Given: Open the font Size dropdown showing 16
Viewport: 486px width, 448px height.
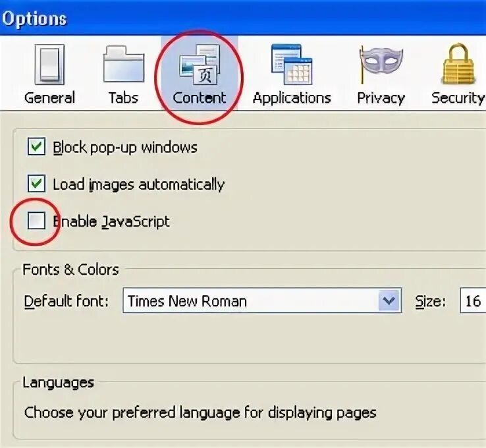Looking at the screenshot, I should tap(473, 302).
